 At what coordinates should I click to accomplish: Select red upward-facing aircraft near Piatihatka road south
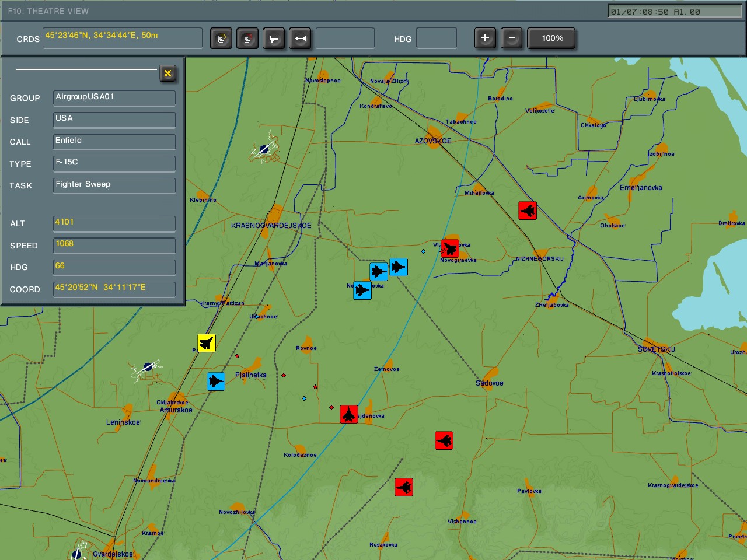349,414
